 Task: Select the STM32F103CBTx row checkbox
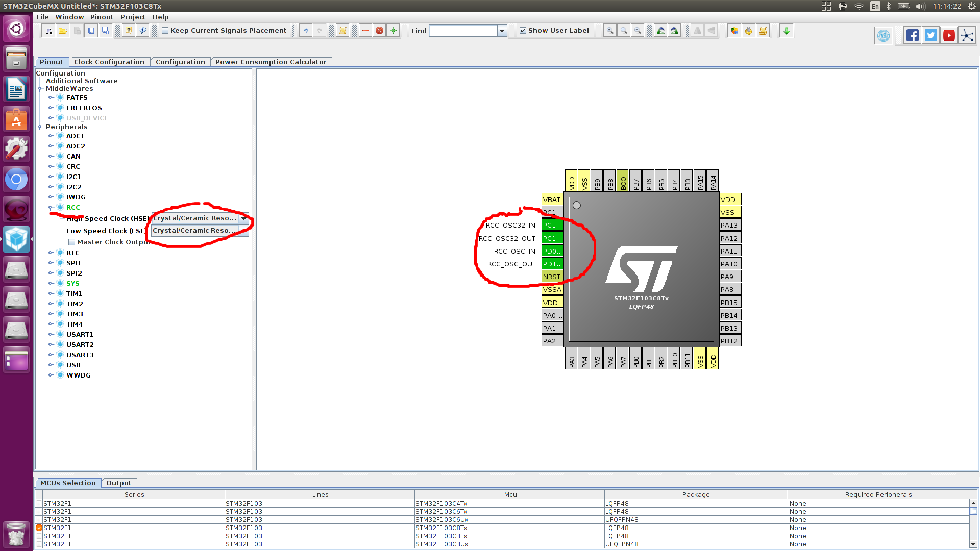point(39,536)
